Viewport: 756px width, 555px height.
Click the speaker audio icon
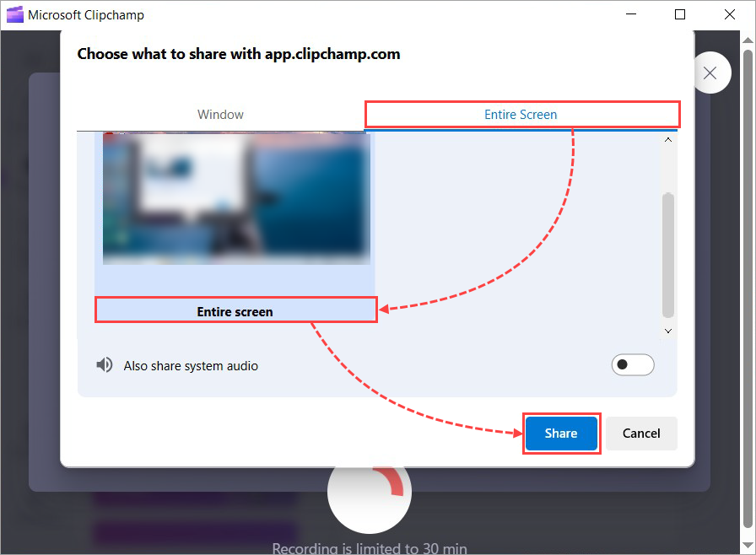pyautogui.click(x=103, y=364)
